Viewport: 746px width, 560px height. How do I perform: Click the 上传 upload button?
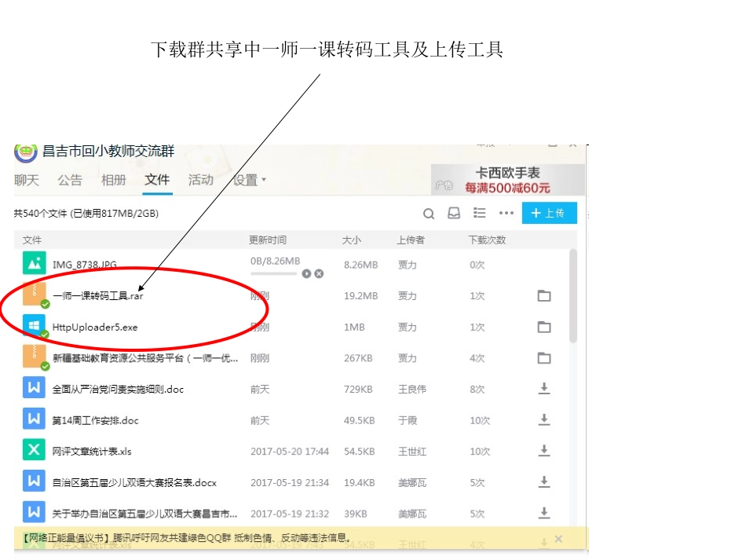pyautogui.click(x=550, y=213)
